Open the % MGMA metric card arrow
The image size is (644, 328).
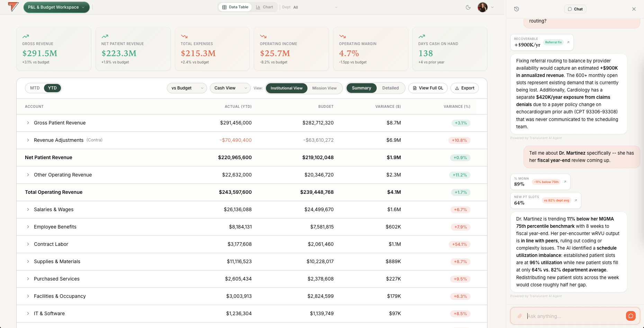pyautogui.click(x=565, y=182)
